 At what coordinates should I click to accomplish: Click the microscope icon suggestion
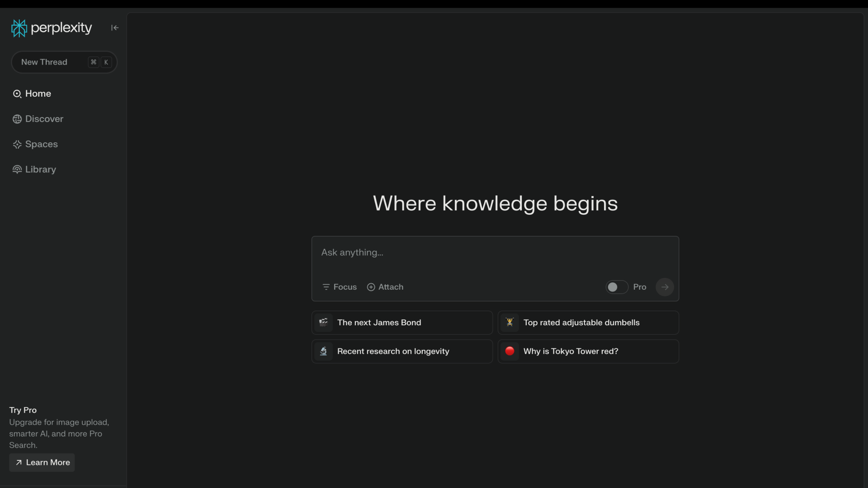[x=324, y=352]
